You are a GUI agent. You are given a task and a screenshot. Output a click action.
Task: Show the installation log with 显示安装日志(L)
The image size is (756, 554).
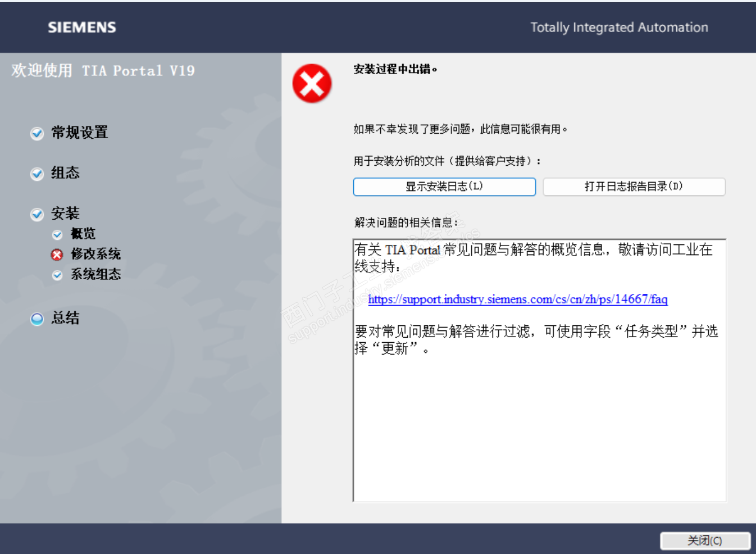pos(444,187)
